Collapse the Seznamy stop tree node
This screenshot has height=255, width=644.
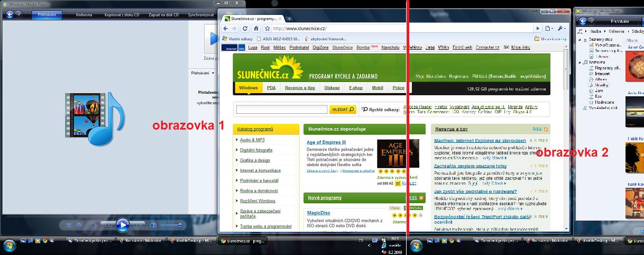pyautogui.click(x=580, y=39)
